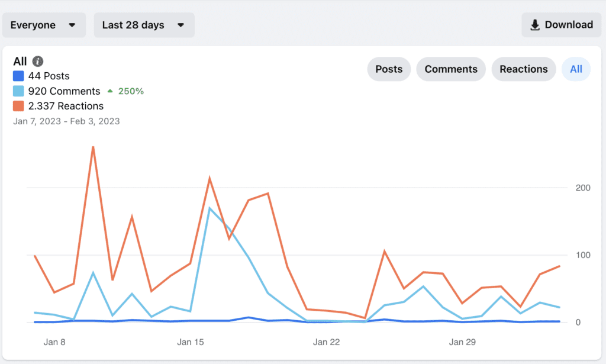
Task: Click the Jan 22 date axis marker
Action: click(x=326, y=342)
